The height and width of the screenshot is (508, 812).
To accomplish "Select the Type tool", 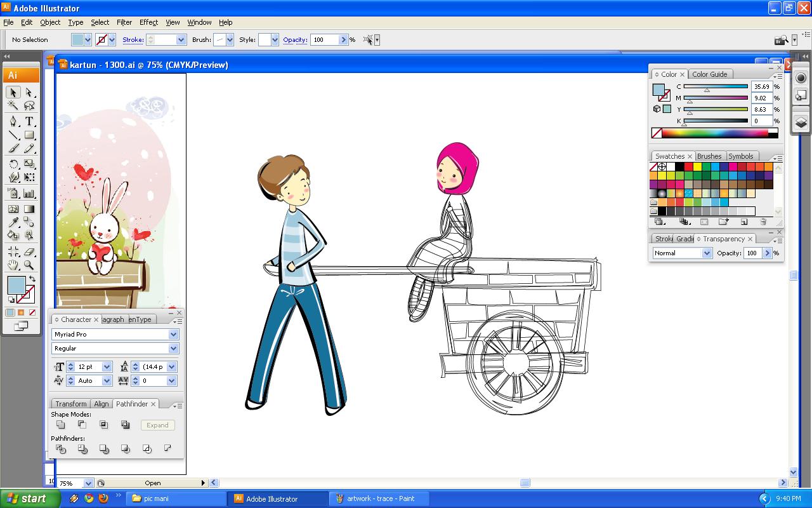I will [29, 121].
